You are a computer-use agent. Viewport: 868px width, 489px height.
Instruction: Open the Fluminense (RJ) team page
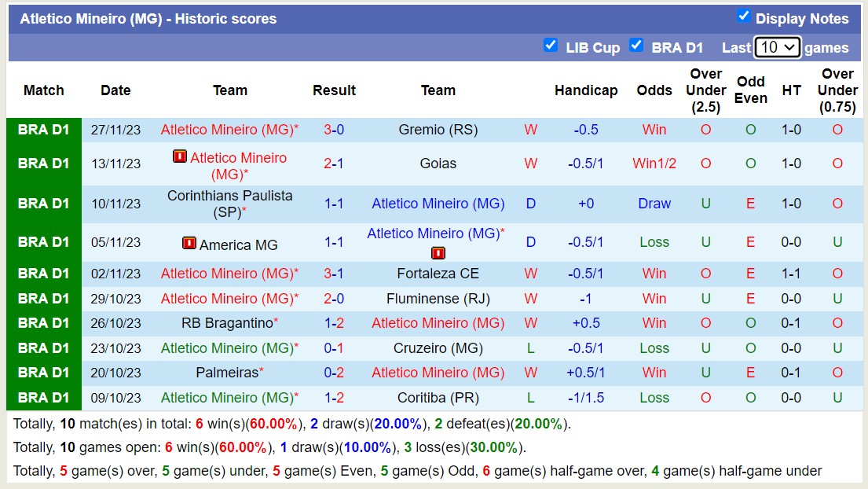click(x=438, y=299)
